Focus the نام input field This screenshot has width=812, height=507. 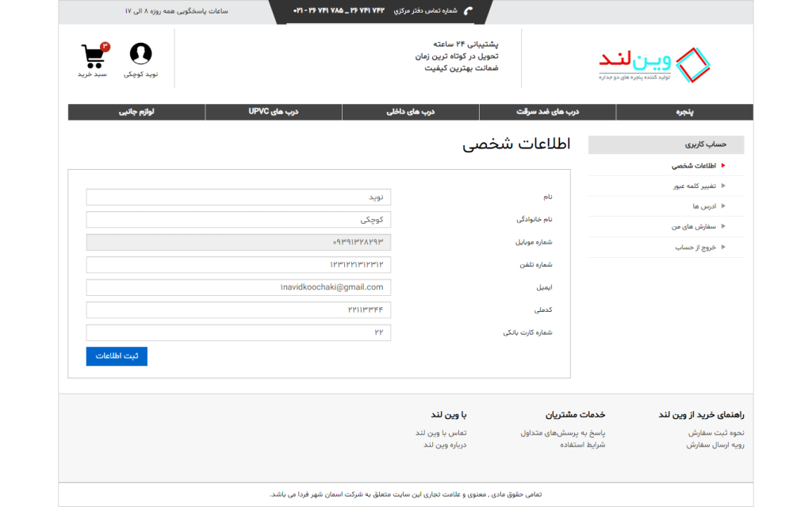tap(238, 197)
